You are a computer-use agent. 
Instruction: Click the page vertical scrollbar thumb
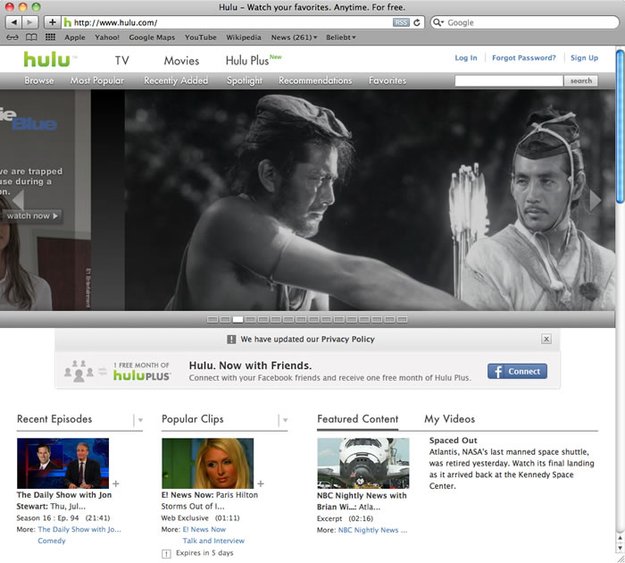(x=620, y=127)
